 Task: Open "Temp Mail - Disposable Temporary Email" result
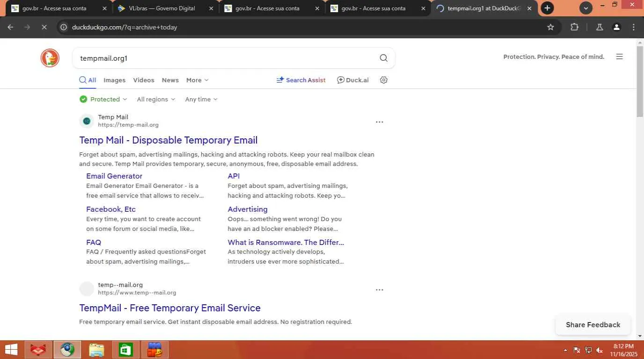168,140
